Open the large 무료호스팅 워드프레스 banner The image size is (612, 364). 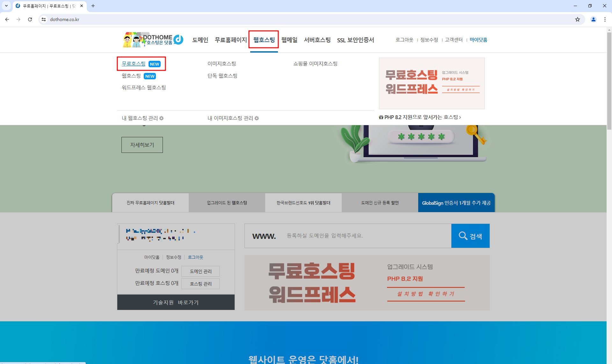click(x=367, y=283)
